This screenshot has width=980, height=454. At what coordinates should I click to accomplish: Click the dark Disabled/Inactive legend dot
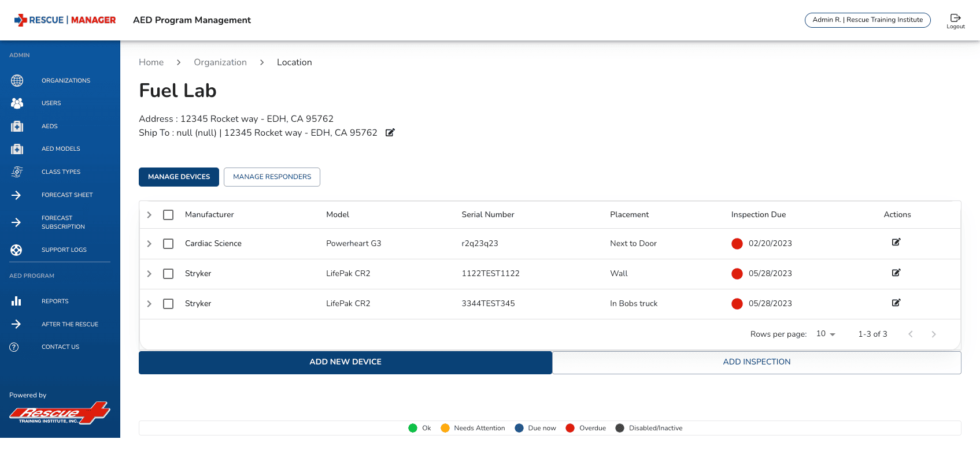coord(620,428)
